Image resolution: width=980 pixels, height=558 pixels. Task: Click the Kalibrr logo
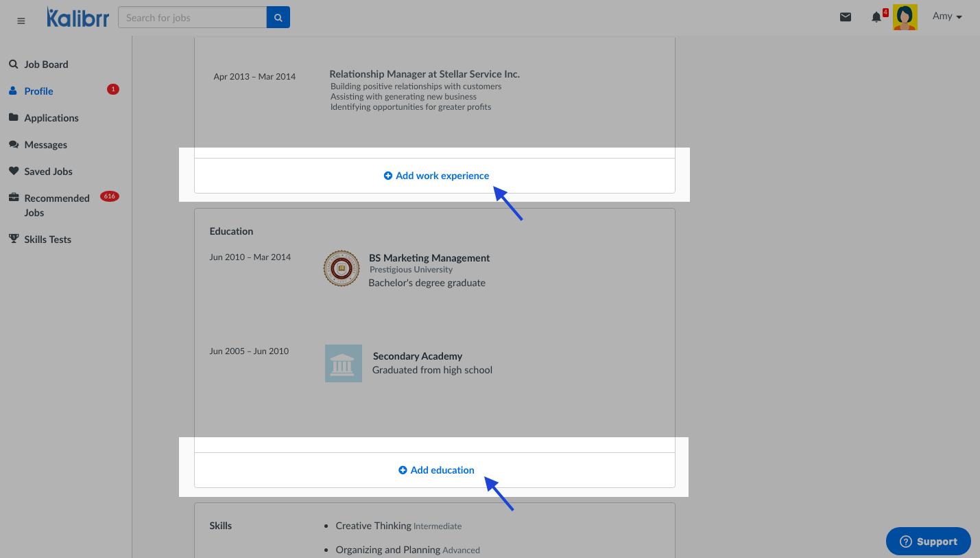(x=77, y=18)
